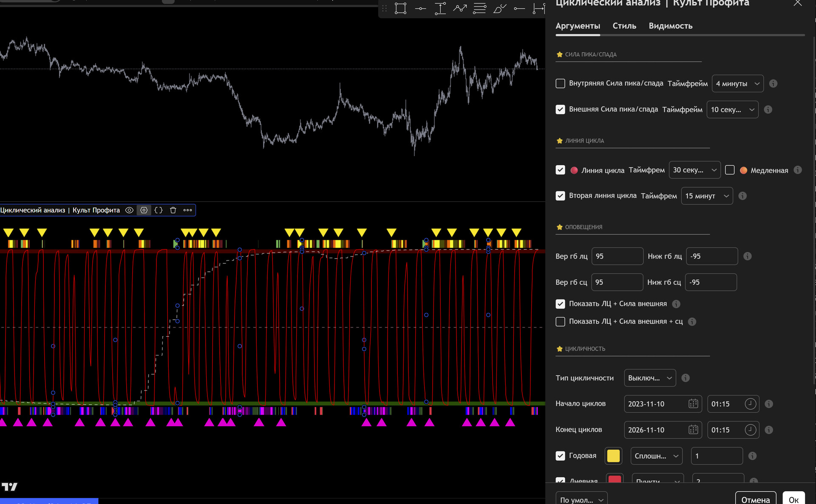This screenshot has width=816, height=504.
Task: Click the yellow Годовая color swatch
Action: (x=613, y=456)
